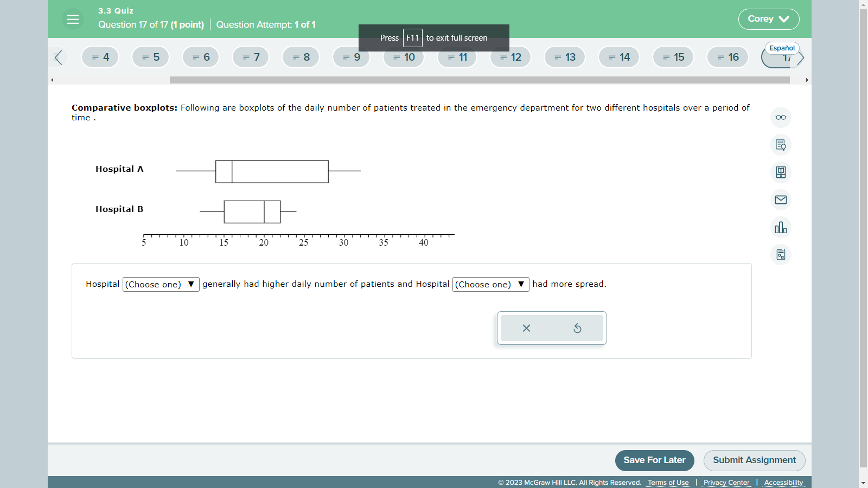
Task: Expand the Corey account dropdown
Action: click(769, 19)
